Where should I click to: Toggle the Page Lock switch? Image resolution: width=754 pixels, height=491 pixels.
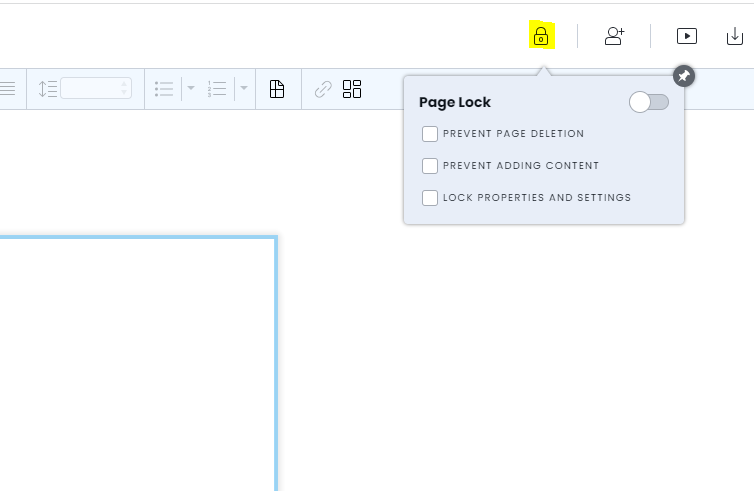(649, 102)
